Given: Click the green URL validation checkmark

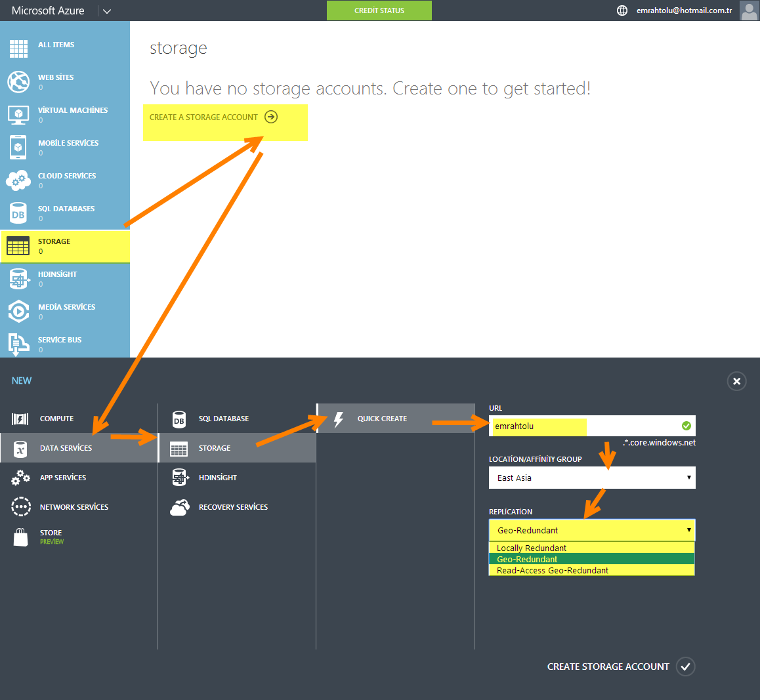Looking at the screenshot, I should tap(686, 426).
